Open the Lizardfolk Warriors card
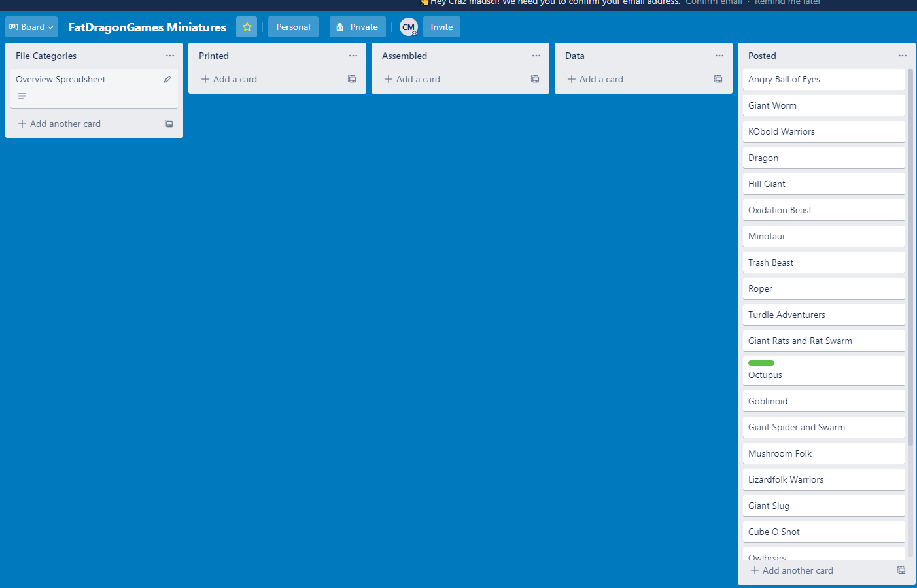This screenshot has height=588, width=917. (x=824, y=479)
